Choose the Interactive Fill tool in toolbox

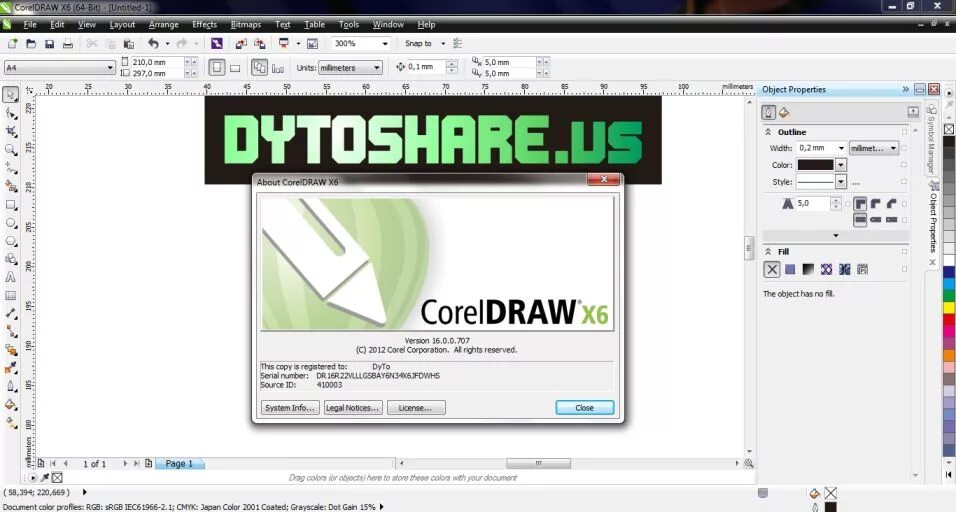pyautogui.click(x=11, y=422)
